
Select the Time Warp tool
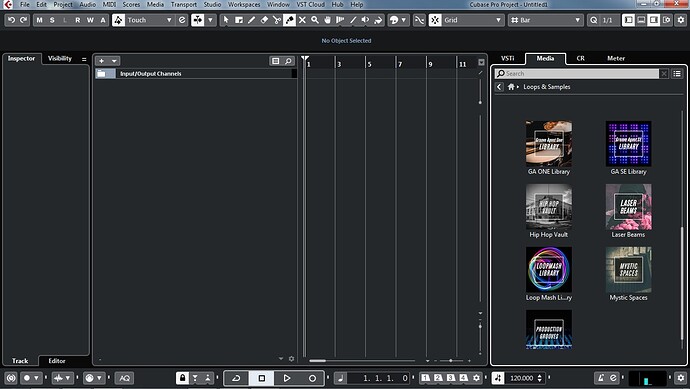coord(340,20)
